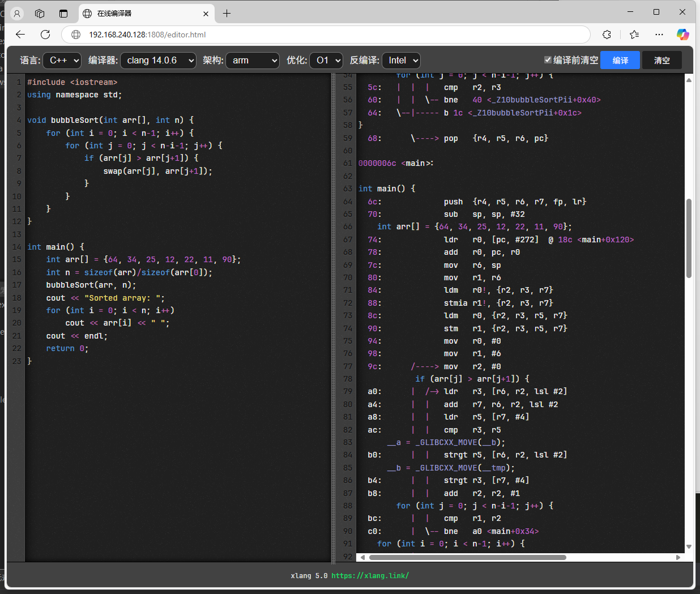This screenshot has height=594, width=700.
Task: Open the favorites star icon
Action: point(634,35)
